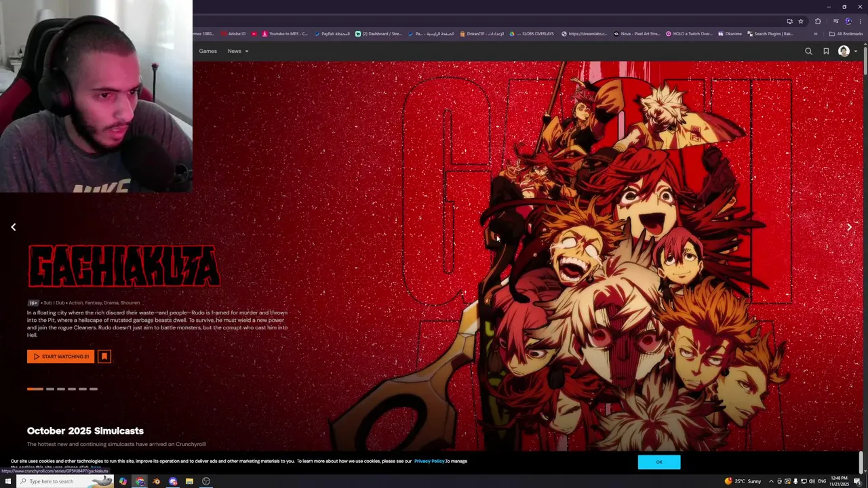Open Discord from the taskbar

pos(173,481)
